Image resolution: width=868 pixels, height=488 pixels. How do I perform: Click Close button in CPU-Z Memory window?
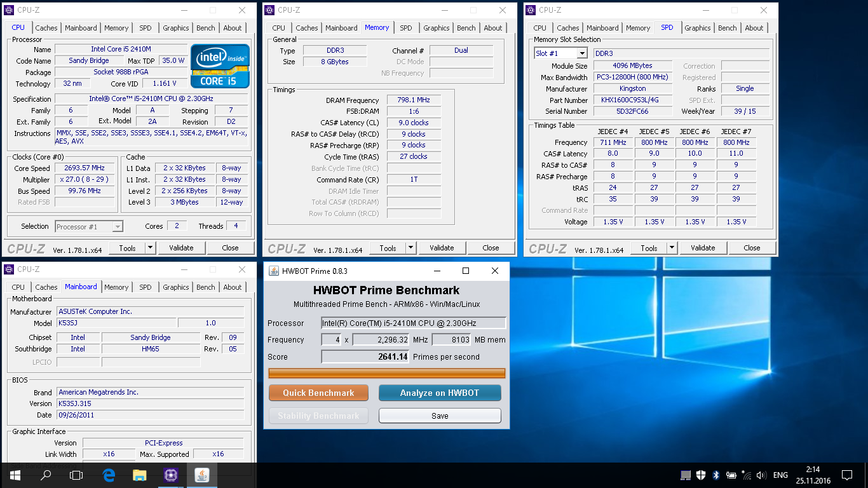click(491, 248)
